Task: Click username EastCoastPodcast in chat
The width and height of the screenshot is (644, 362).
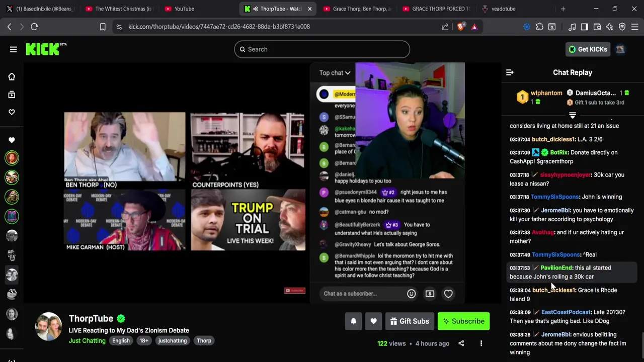Action: pos(566,312)
